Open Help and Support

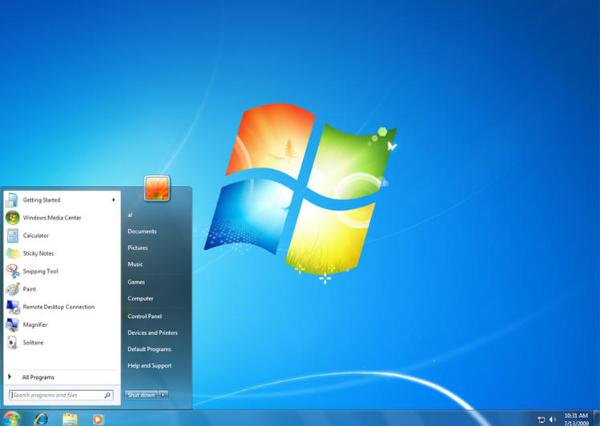[x=150, y=366]
